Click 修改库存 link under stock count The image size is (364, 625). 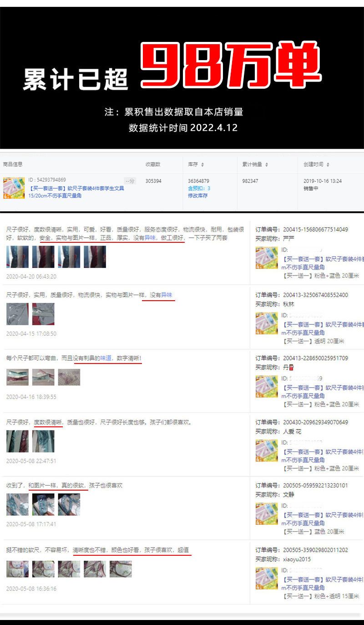[x=197, y=195]
